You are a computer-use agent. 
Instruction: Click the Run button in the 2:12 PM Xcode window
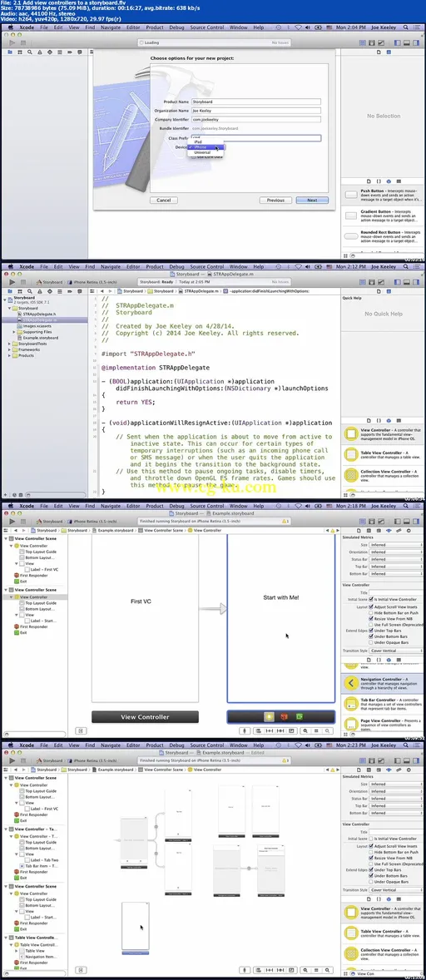[12, 282]
